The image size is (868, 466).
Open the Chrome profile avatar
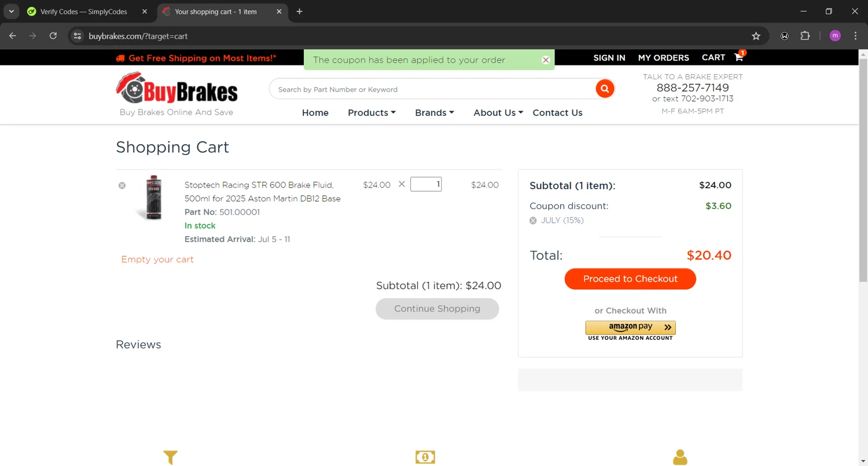click(x=835, y=36)
